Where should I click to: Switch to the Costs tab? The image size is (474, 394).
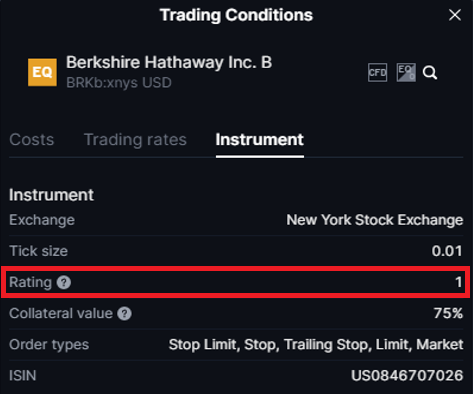(x=32, y=139)
